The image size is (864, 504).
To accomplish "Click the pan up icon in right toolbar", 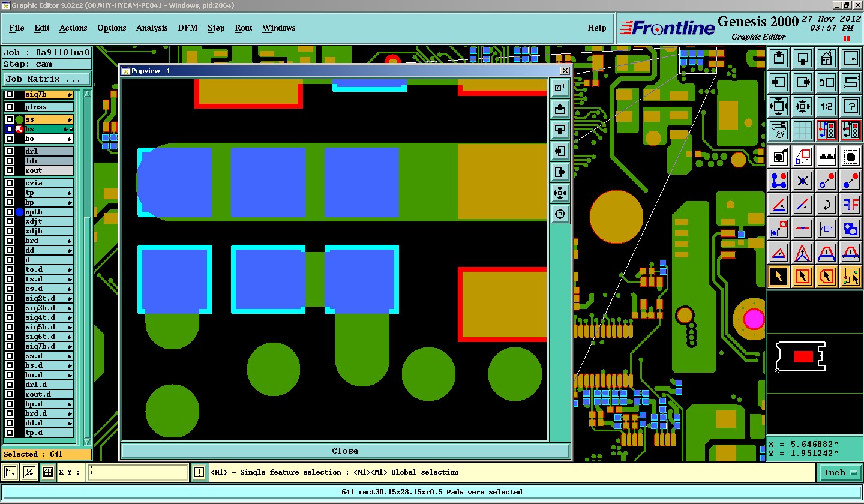I will pyautogui.click(x=779, y=58).
